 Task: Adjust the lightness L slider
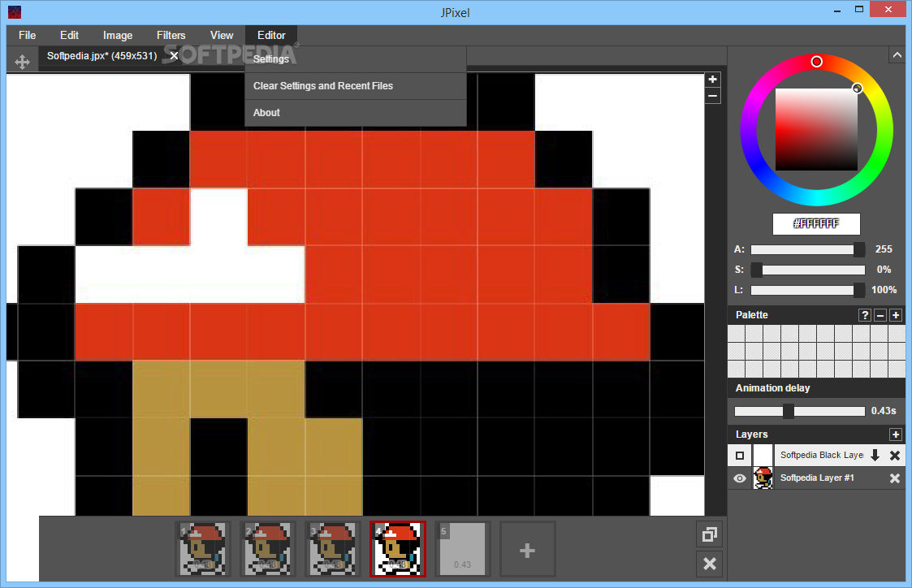click(807, 290)
